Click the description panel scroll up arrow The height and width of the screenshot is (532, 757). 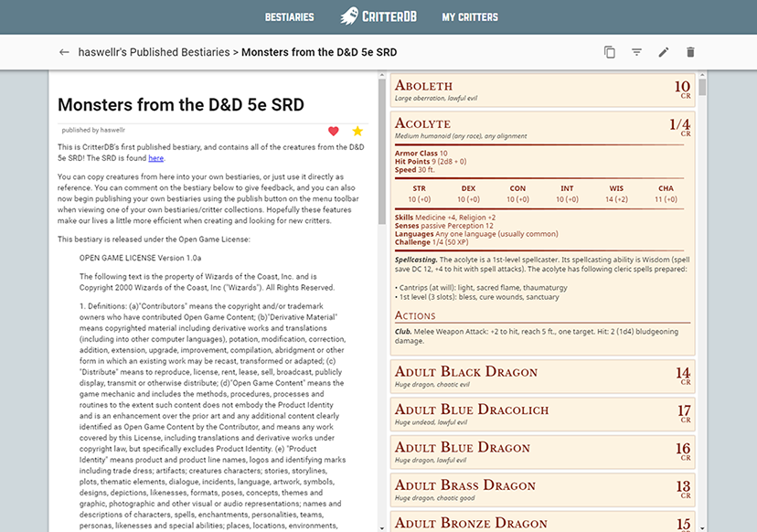click(382, 75)
